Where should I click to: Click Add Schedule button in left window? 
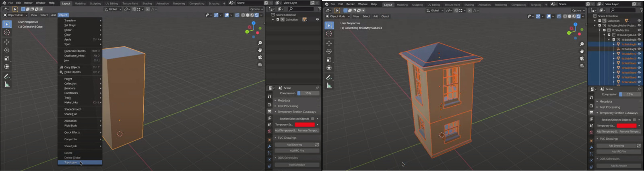[297, 165]
